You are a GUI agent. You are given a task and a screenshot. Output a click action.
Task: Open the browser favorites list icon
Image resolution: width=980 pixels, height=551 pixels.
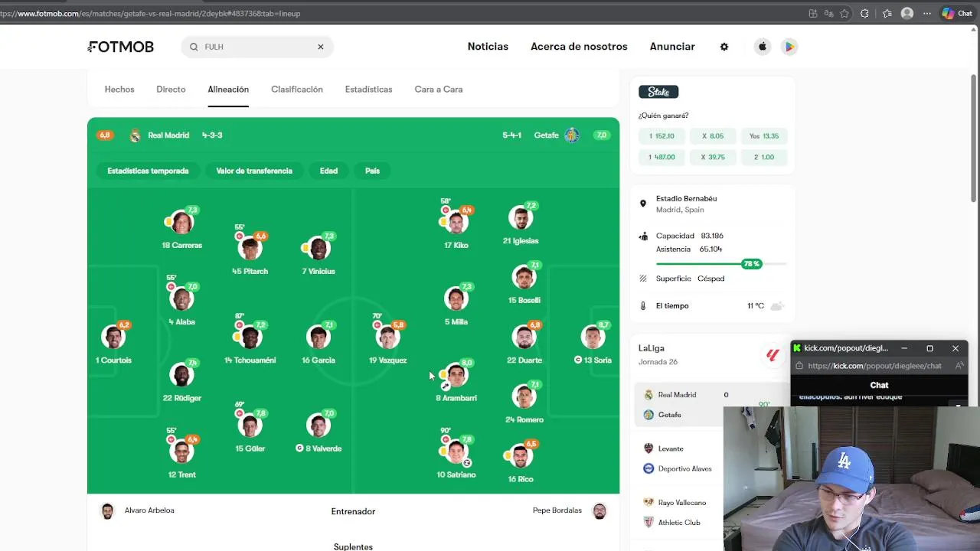[x=887, y=13]
